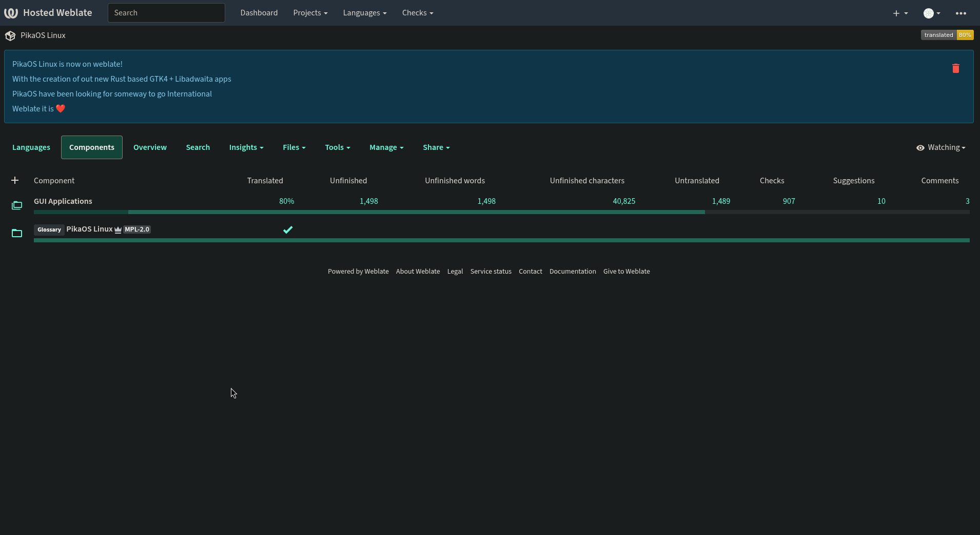Go to the Dashboard
This screenshot has width=980, height=535.
[259, 13]
